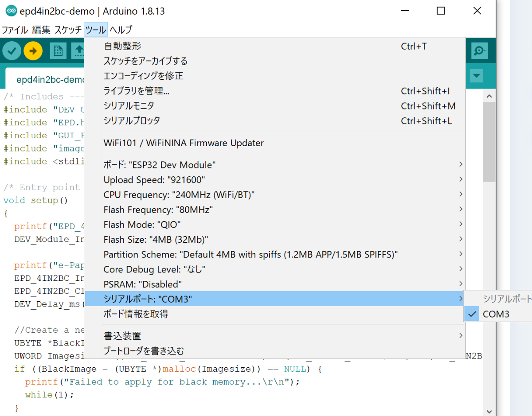532x416 pixels.
Task: Open the ヘルプ menu
Action: (x=121, y=30)
